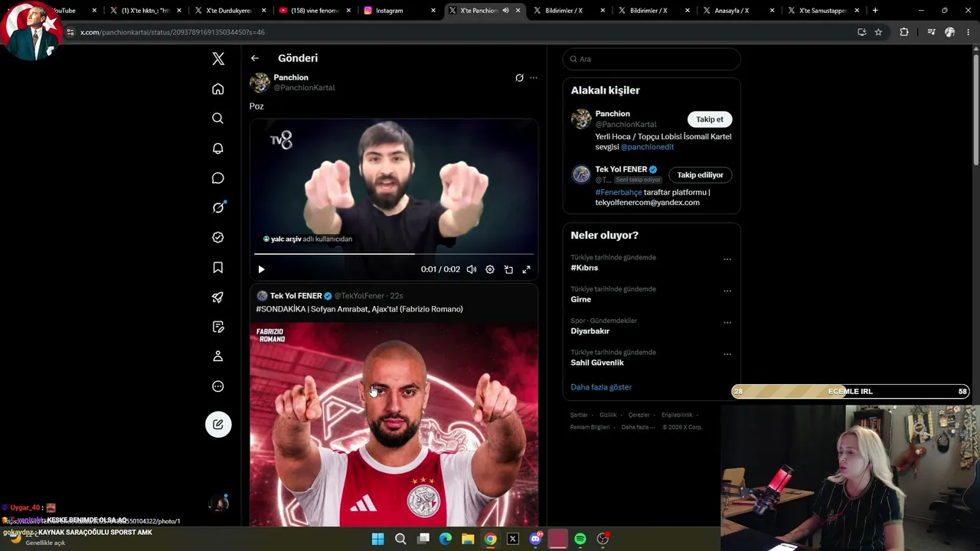
Task: Open the Explore search icon in sidebar
Action: pyautogui.click(x=218, y=119)
